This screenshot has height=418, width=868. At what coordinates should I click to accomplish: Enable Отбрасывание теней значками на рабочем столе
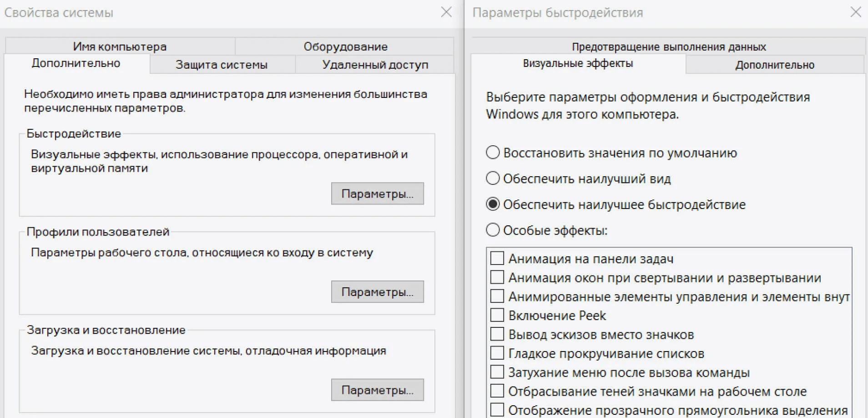click(x=497, y=391)
